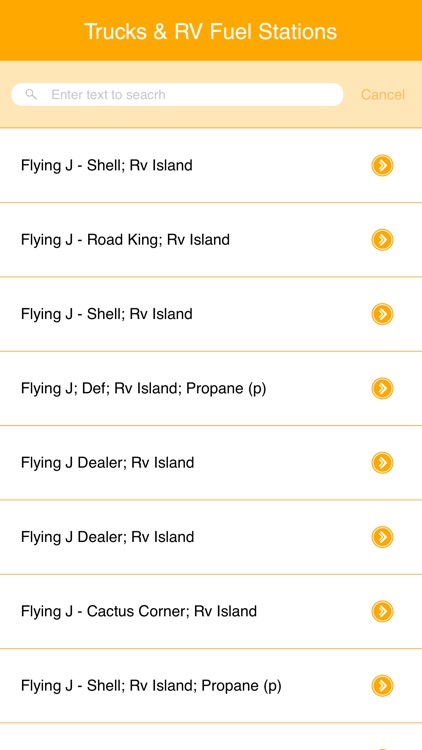This screenshot has height=750, width=422.
Task: Select second Flying J Dealer; Rv Island label
Action: tap(108, 537)
